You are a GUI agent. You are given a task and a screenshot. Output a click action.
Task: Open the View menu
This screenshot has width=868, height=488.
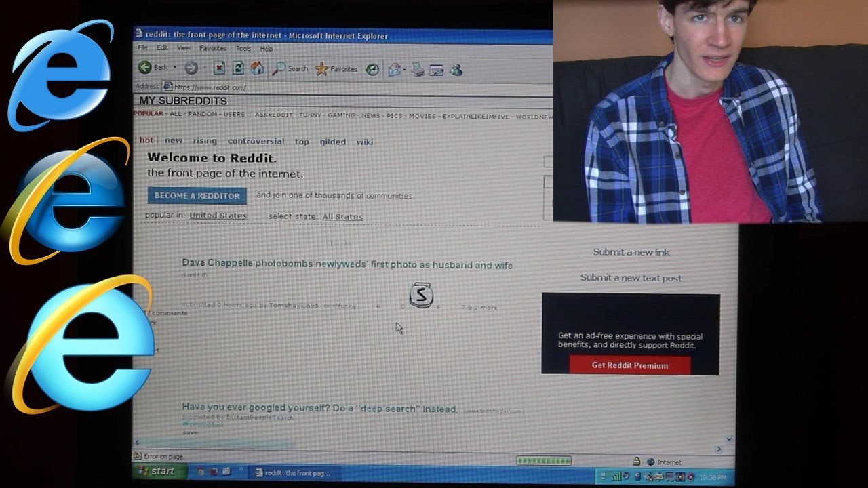coord(184,48)
